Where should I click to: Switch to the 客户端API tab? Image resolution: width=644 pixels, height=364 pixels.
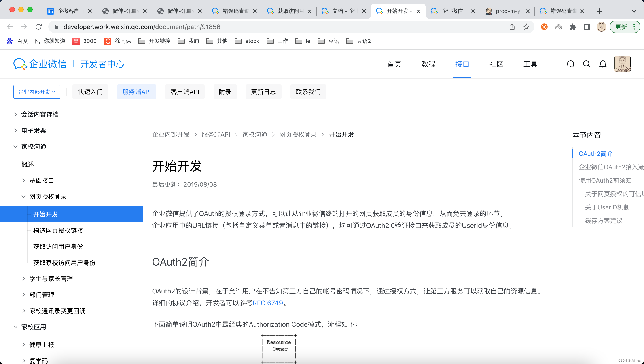pos(185,92)
